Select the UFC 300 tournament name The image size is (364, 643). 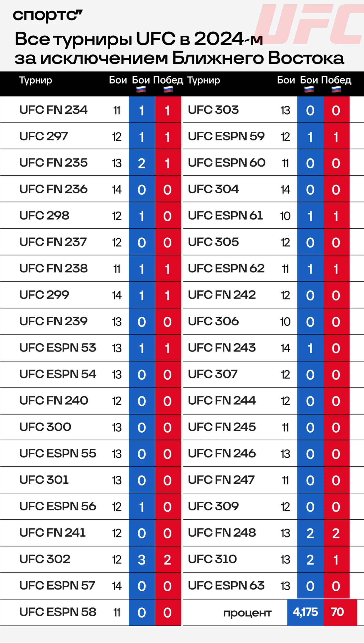pyautogui.click(x=45, y=427)
